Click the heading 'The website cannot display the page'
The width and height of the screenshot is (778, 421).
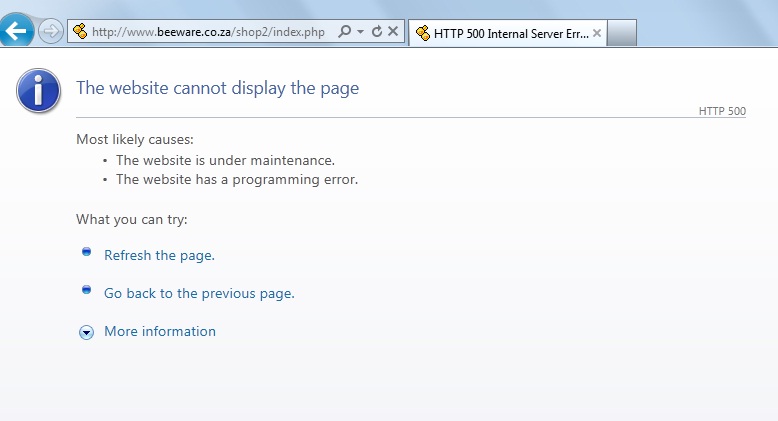pyautogui.click(x=217, y=88)
